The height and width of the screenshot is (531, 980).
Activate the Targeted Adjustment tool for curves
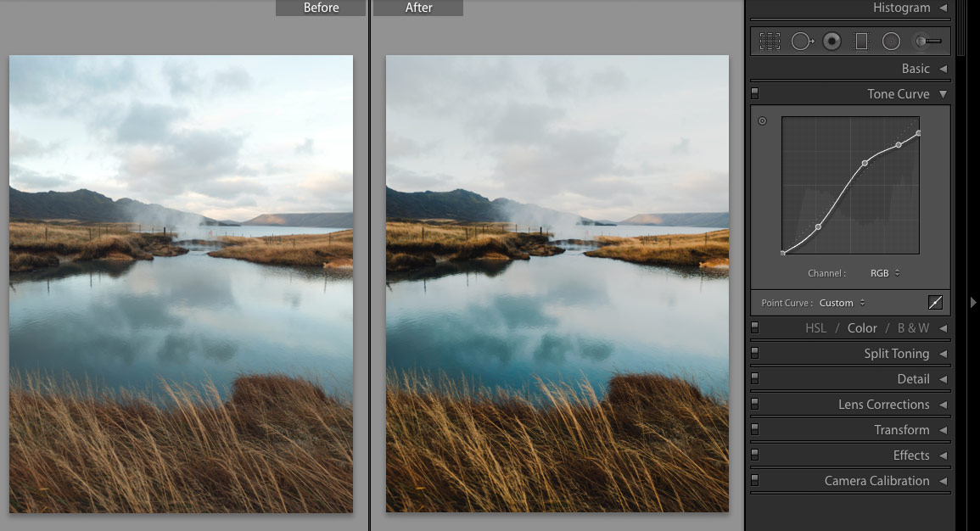(x=762, y=120)
